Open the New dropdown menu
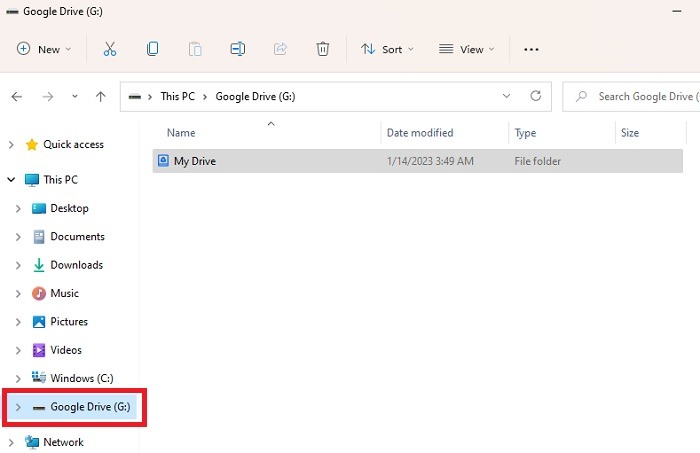This screenshot has height=453, width=700. tap(44, 49)
